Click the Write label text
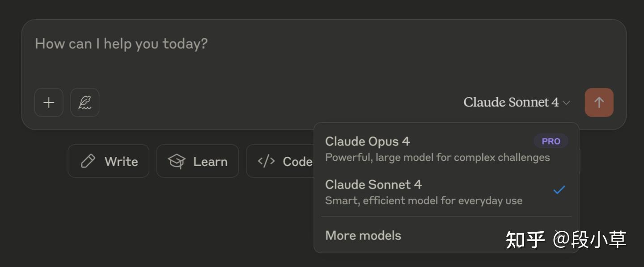This screenshot has height=267, width=644. click(121, 161)
